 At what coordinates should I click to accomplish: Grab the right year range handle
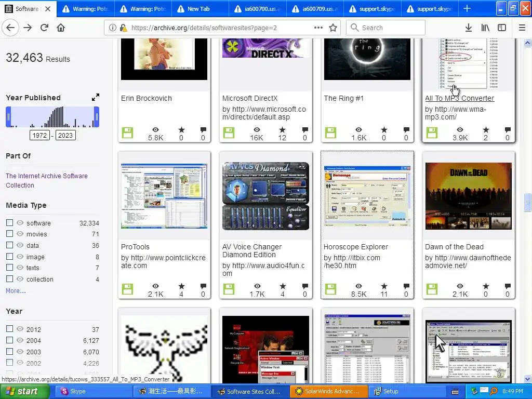point(97,117)
